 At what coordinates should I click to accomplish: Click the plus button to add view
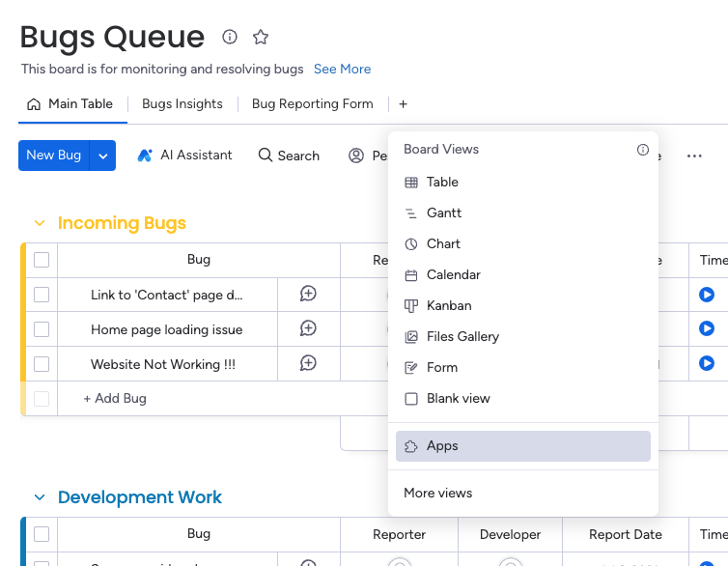point(403,104)
